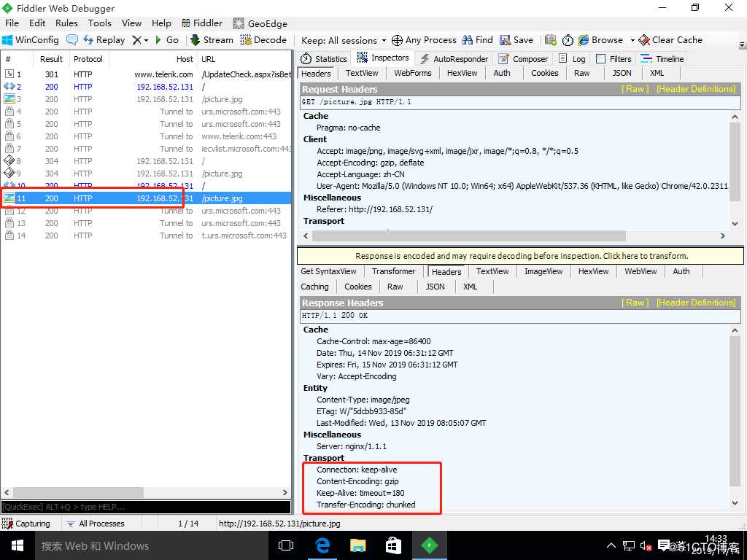The width and height of the screenshot is (747, 560).
Task: Switch to the Composer tab
Action: [x=522, y=58]
